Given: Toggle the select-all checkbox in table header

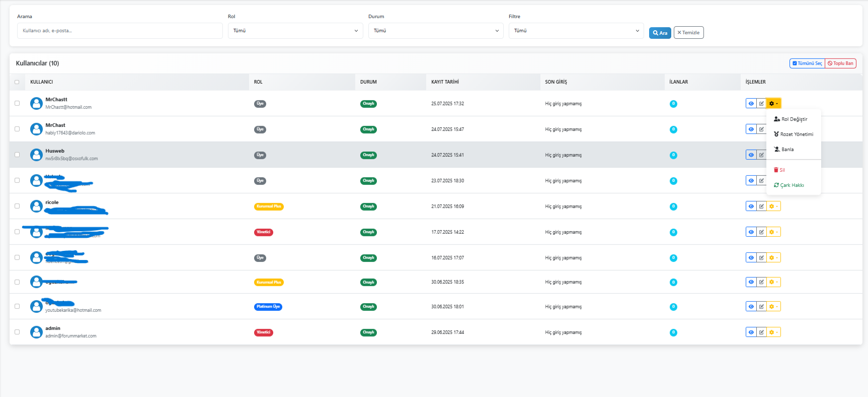Looking at the screenshot, I should [x=17, y=82].
